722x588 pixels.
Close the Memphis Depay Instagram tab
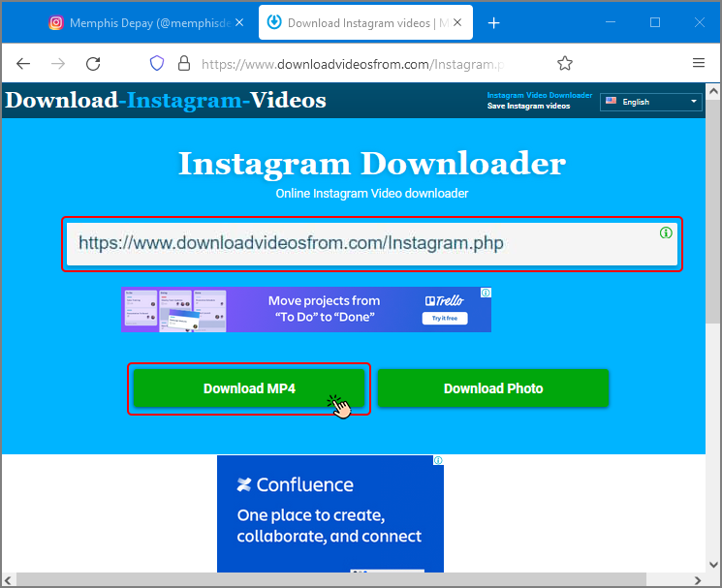(239, 22)
